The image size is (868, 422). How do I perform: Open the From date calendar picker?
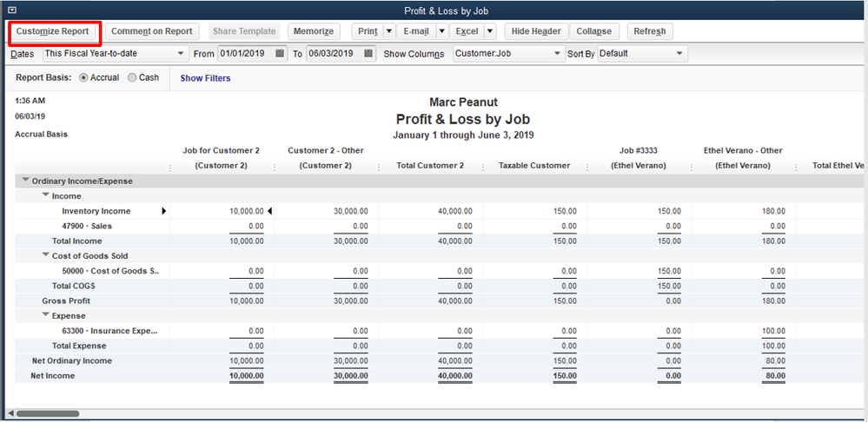coord(280,54)
